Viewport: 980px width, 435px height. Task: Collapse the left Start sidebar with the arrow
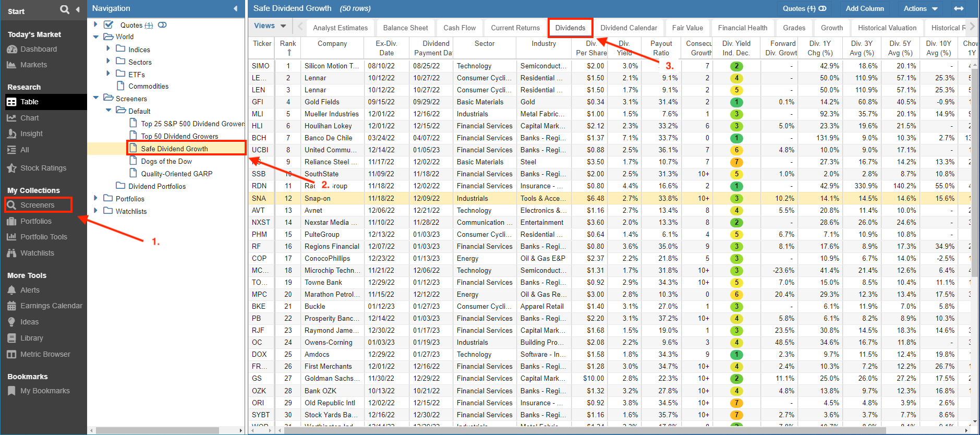point(78,9)
